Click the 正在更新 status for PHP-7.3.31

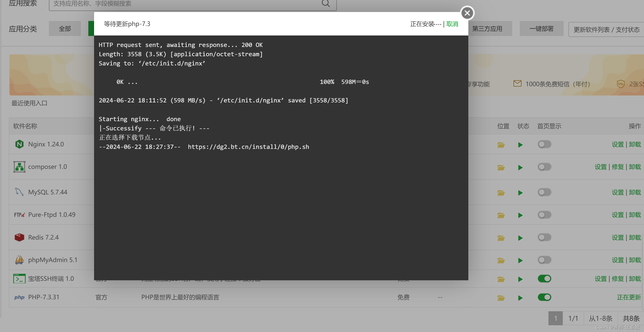(629, 297)
